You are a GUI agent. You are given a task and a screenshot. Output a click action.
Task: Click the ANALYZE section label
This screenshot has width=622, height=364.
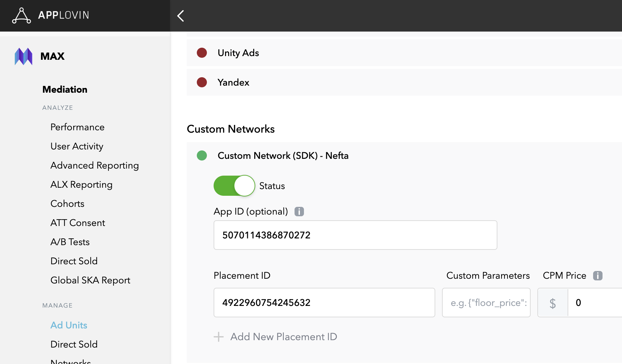[x=57, y=107]
